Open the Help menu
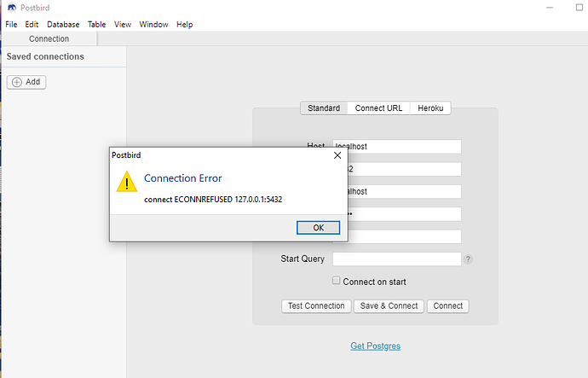Screen dimensions: 588x378 tap(185, 25)
